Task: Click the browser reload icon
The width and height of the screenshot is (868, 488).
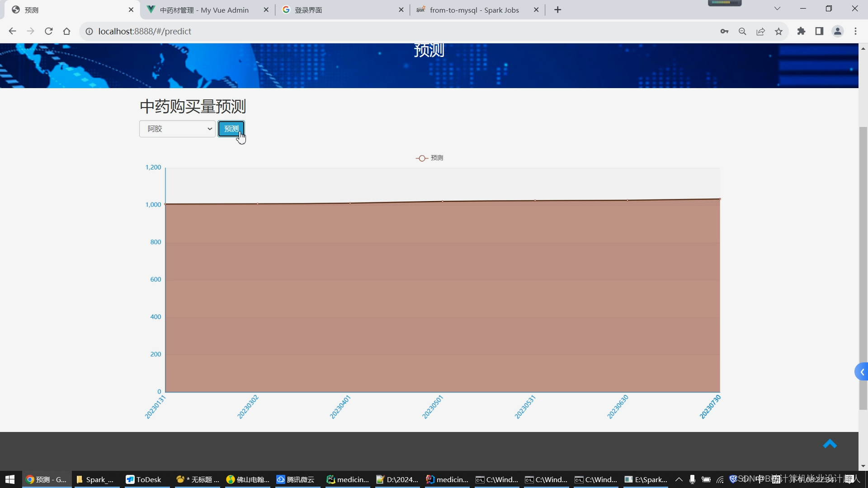Action: coord(49,31)
